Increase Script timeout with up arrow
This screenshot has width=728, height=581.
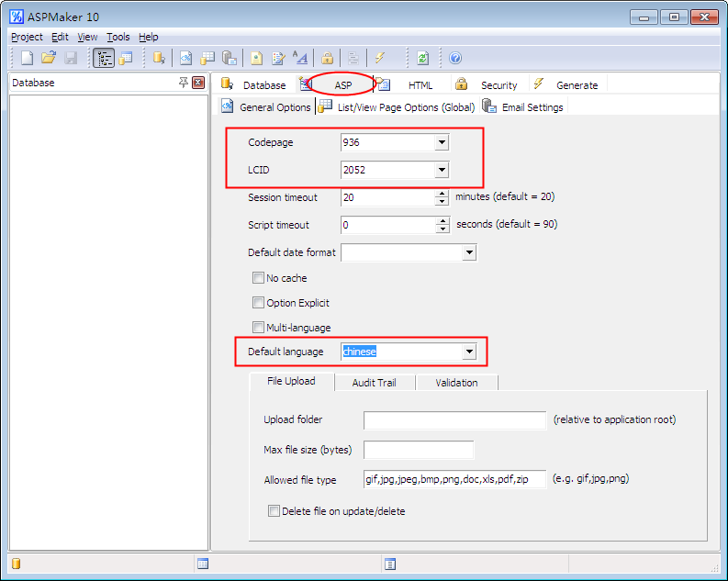point(442,221)
